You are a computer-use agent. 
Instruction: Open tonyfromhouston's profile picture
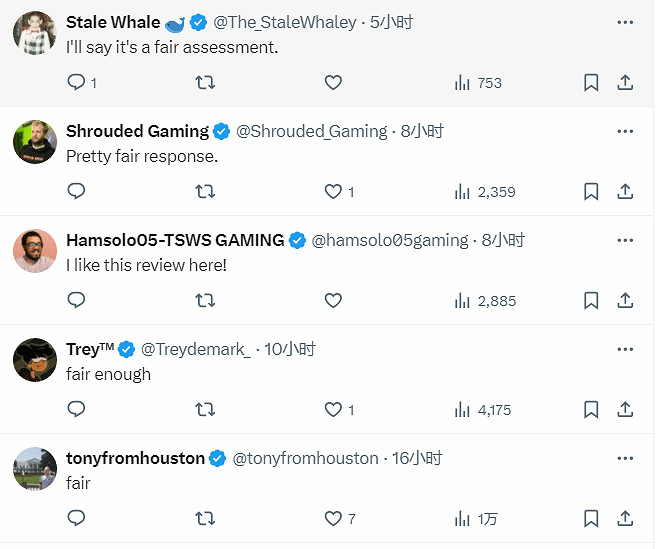point(34,469)
